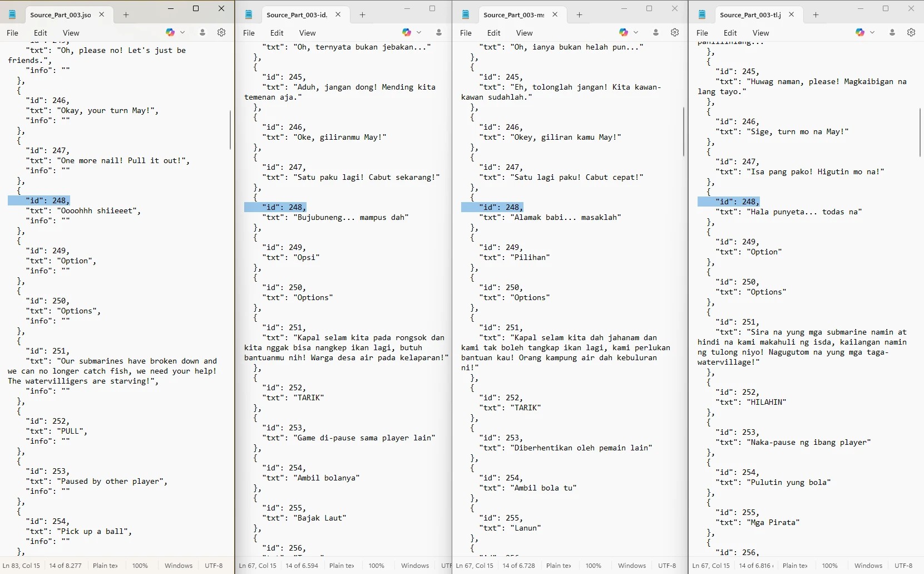The height and width of the screenshot is (574, 924).
Task: Click UTF-8 encoding in the -tl window status bar
Action: point(903,566)
